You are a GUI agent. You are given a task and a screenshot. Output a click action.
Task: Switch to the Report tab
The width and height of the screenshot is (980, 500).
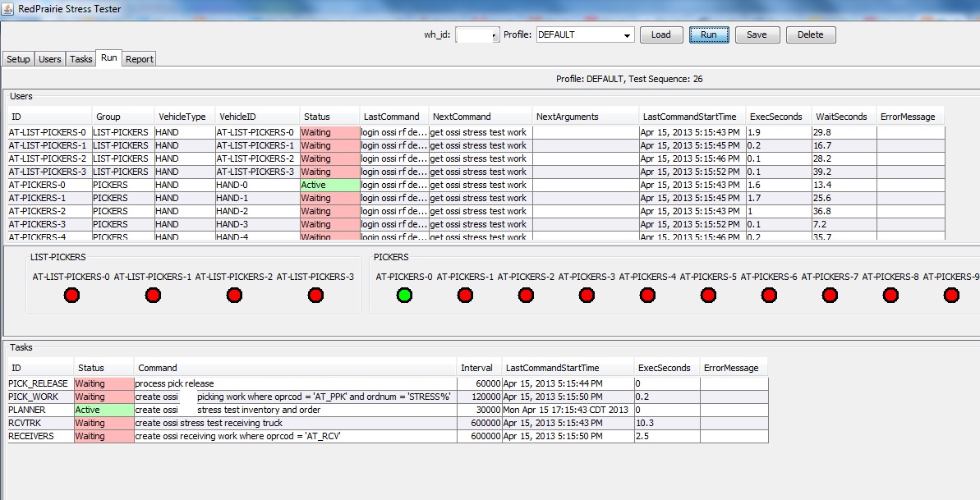pyautogui.click(x=139, y=58)
